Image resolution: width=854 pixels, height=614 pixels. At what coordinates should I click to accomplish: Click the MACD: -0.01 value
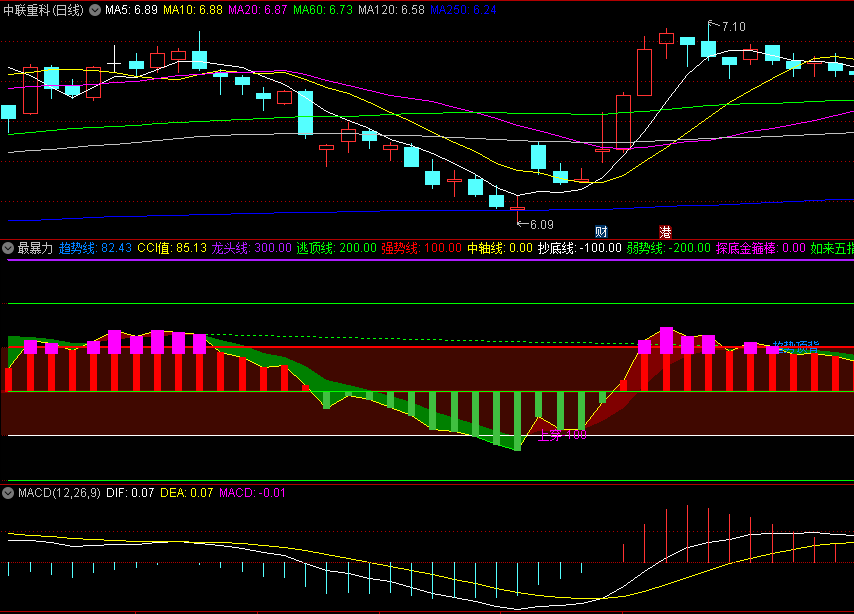[252, 493]
